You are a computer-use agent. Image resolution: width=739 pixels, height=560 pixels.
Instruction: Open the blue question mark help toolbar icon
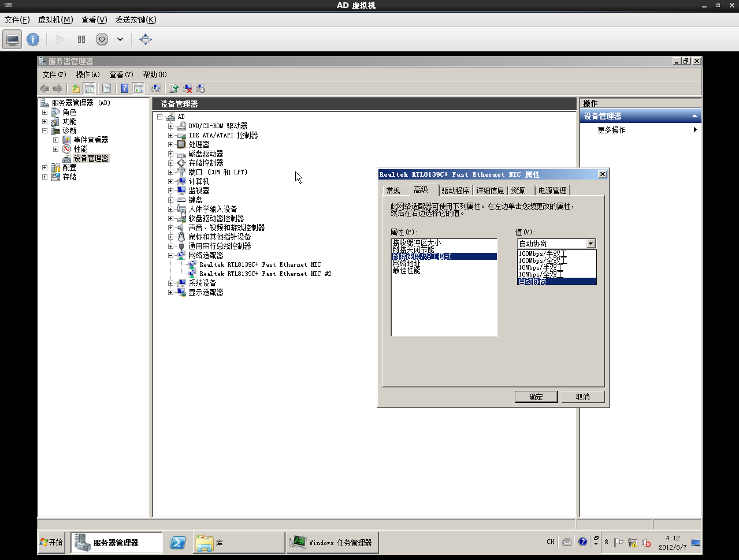124,88
